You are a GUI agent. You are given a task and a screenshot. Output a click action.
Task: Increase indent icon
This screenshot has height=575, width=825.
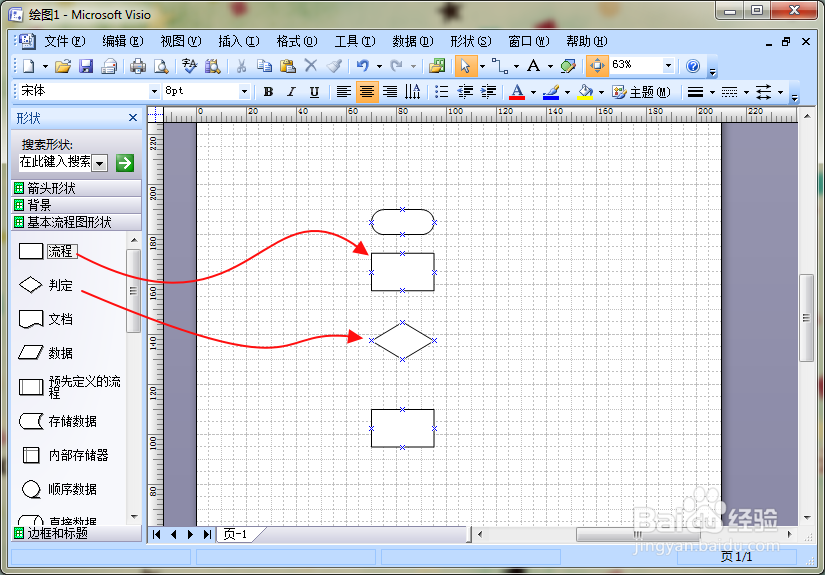point(488,92)
